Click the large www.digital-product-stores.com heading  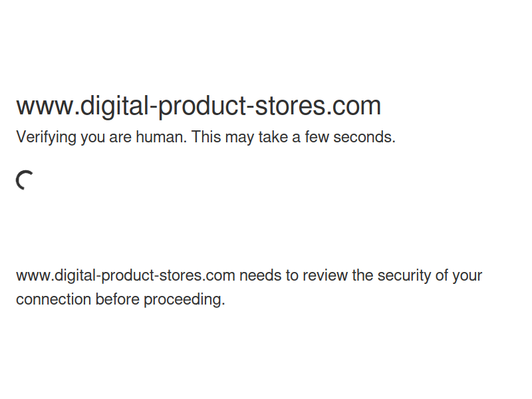[x=198, y=106]
